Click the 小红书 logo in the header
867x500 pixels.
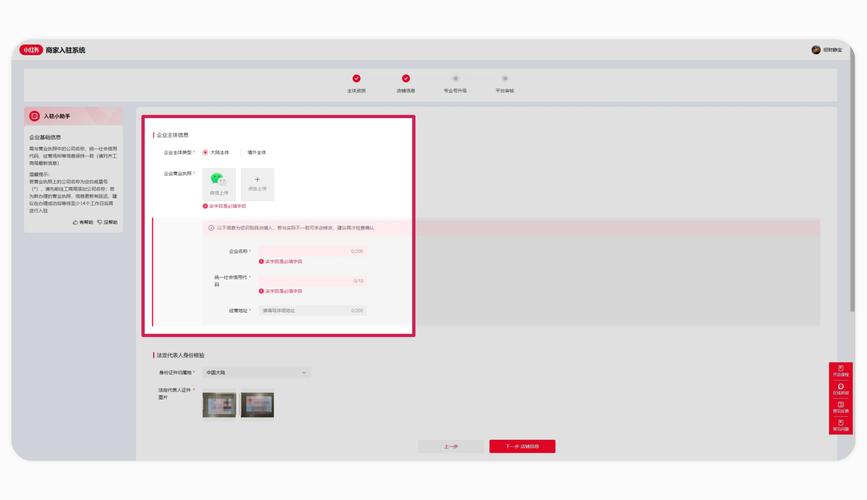pos(32,50)
